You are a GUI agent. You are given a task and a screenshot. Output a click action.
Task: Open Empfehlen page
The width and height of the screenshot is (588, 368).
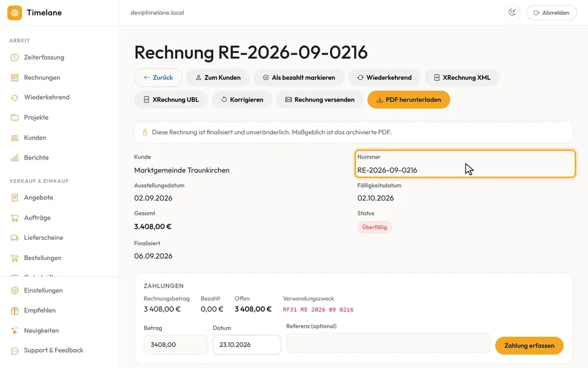click(x=40, y=310)
